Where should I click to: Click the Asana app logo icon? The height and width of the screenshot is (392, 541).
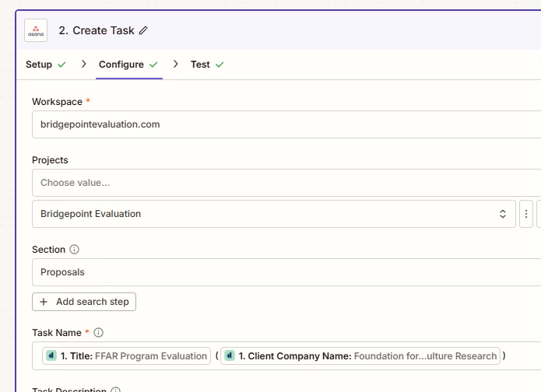tap(36, 30)
